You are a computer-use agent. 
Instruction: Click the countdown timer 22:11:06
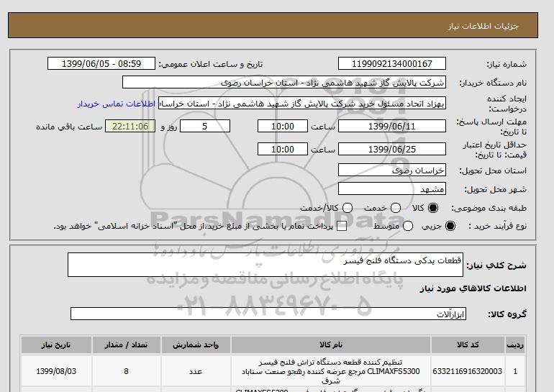(x=130, y=126)
